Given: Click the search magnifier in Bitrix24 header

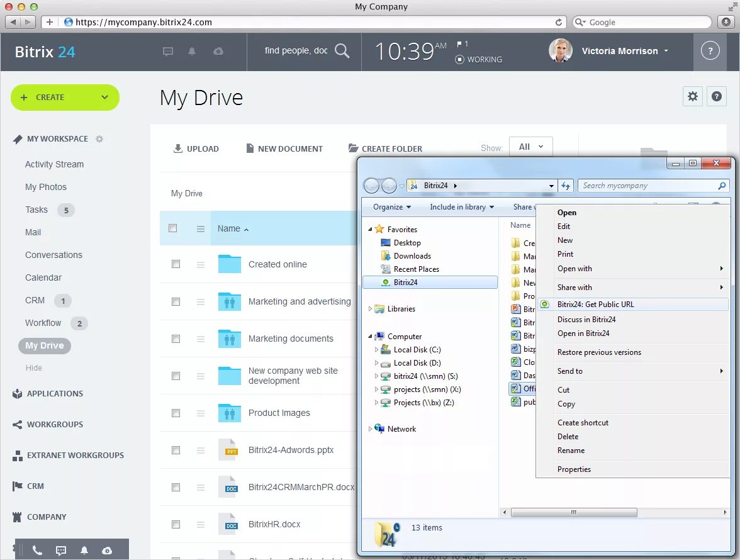Looking at the screenshot, I should [342, 51].
